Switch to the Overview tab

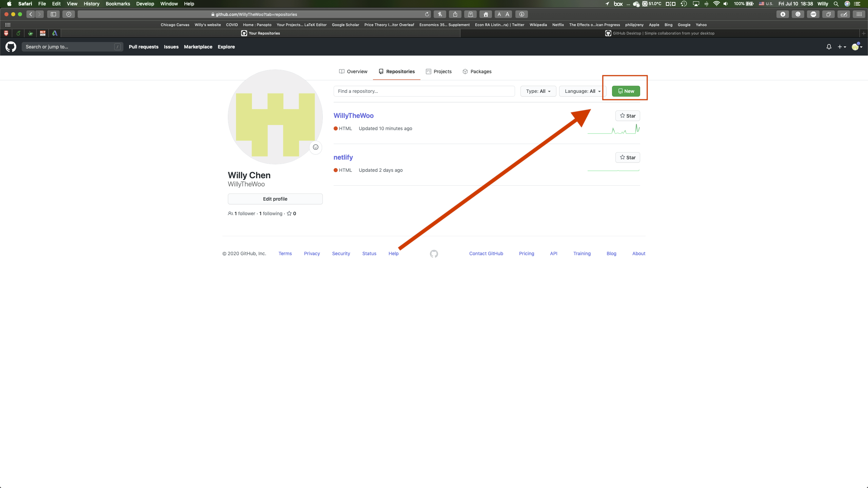353,72
